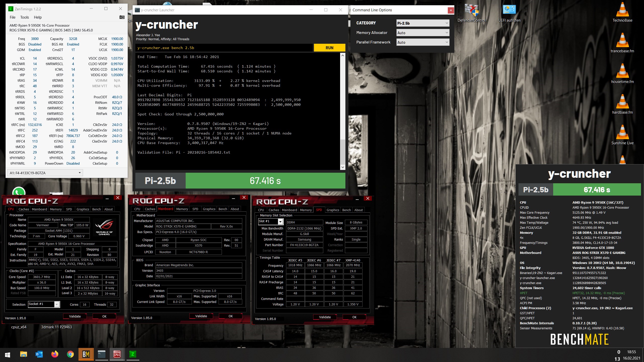The width and height of the screenshot is (644, 362).
Task: Open the Slot #1 memory slot dropdown
Action: pyautogui.click(x=271, y=221)
